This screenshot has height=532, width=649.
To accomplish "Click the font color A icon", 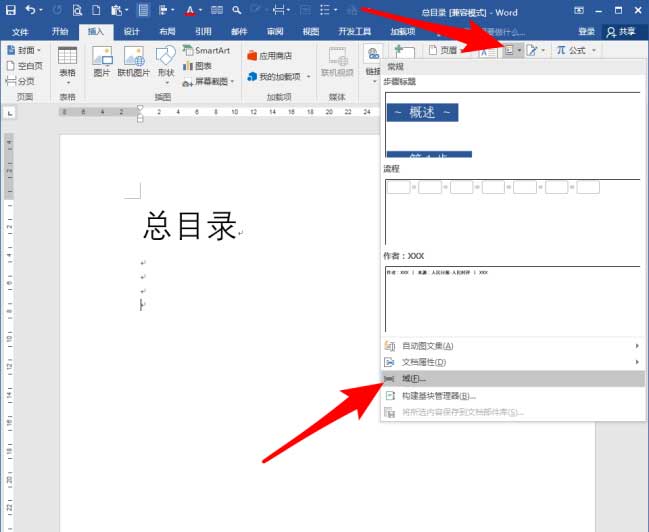I will click(190, 10).
